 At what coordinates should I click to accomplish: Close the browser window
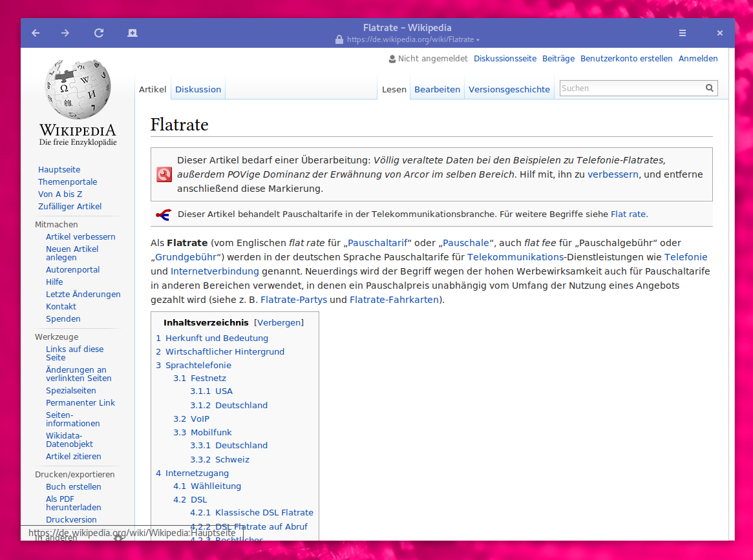(720, 33)
